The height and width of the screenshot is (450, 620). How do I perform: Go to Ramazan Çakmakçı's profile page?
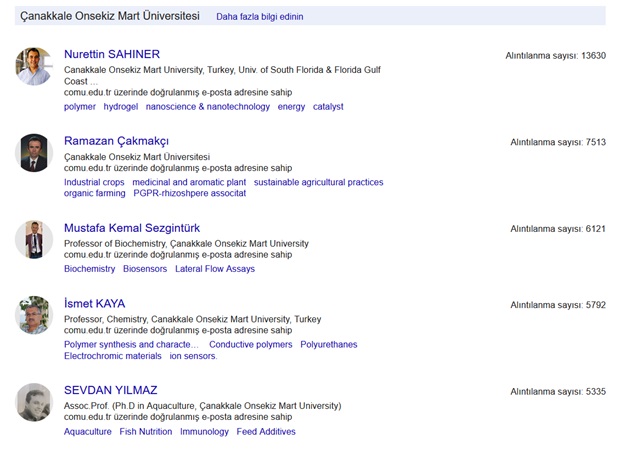[x=116, y=141]
